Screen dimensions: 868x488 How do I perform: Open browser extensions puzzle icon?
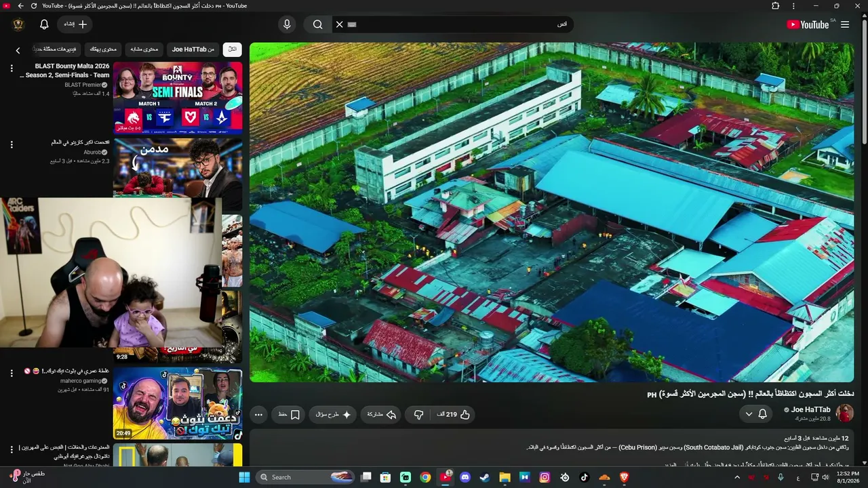coord(775,5)
